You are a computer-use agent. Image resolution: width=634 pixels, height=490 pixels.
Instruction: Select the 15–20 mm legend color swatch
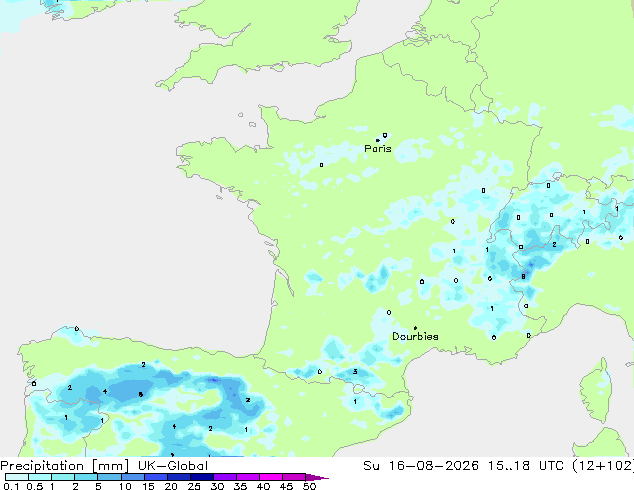[155, 477]
